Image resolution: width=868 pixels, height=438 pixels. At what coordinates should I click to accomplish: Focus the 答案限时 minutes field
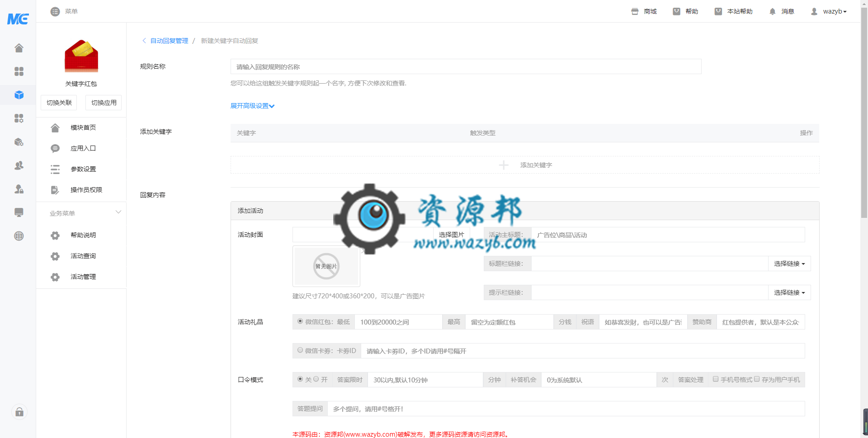425,380
